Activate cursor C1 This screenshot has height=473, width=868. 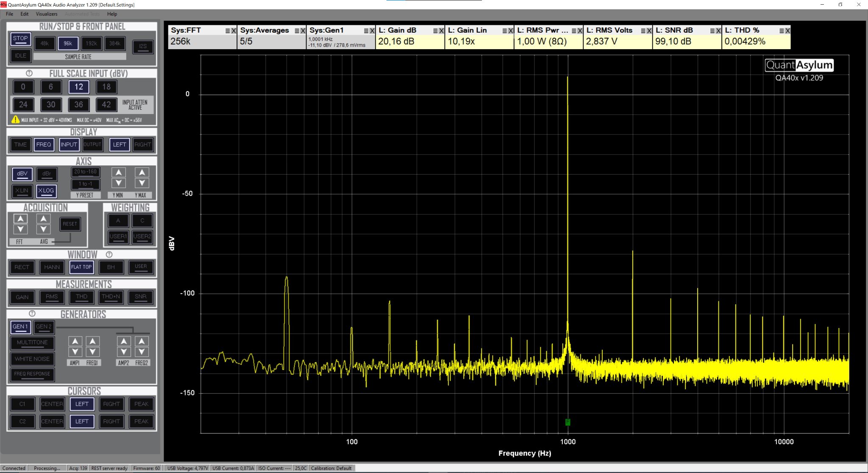(x=22, y=404)
